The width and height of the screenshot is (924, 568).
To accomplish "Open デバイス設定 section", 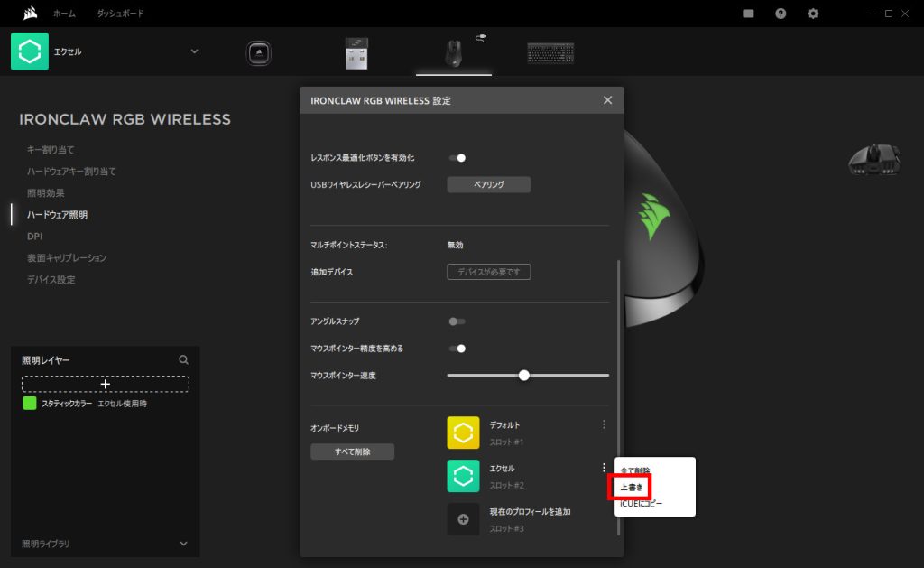I will tap(51, 280).
